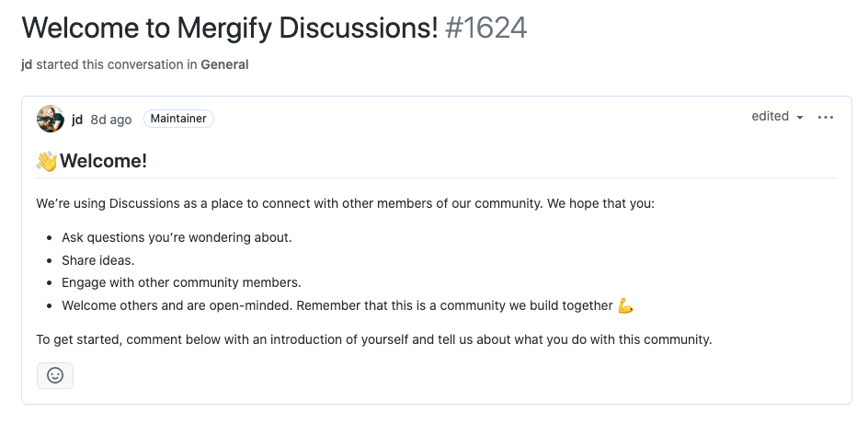Open the jd author name beside the avatar
Viewport: 868px width, 424px height.
click(x=77, y=120)
